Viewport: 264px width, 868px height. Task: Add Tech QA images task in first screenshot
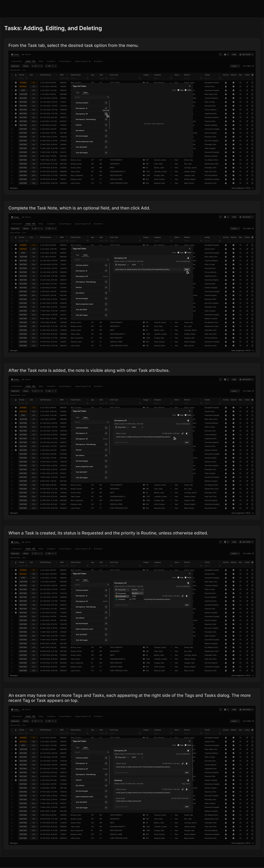(x=106, y=153)
